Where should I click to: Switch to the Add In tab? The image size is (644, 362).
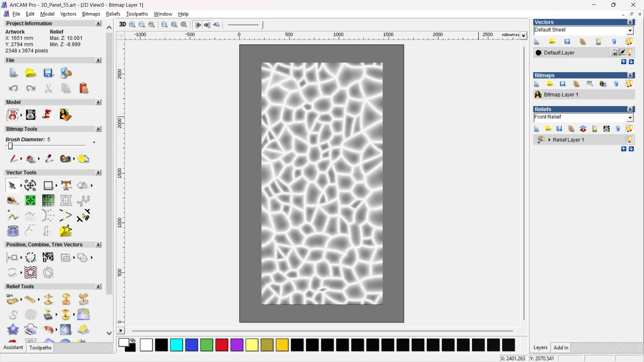(560, 348)
